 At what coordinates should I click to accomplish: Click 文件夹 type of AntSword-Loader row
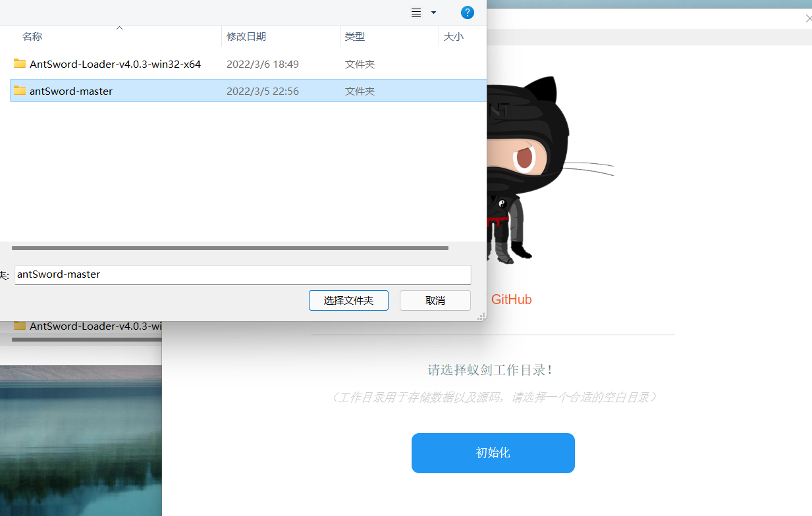(360, 64)
